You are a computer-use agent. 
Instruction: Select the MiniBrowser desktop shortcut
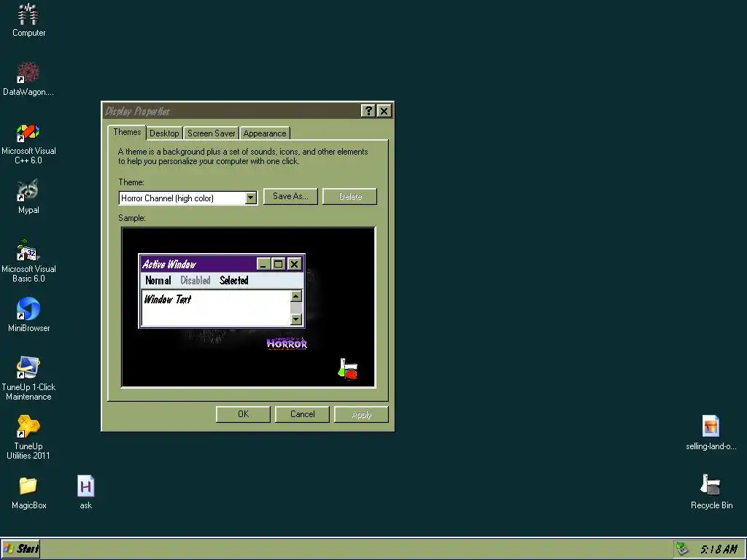(28, 314)
